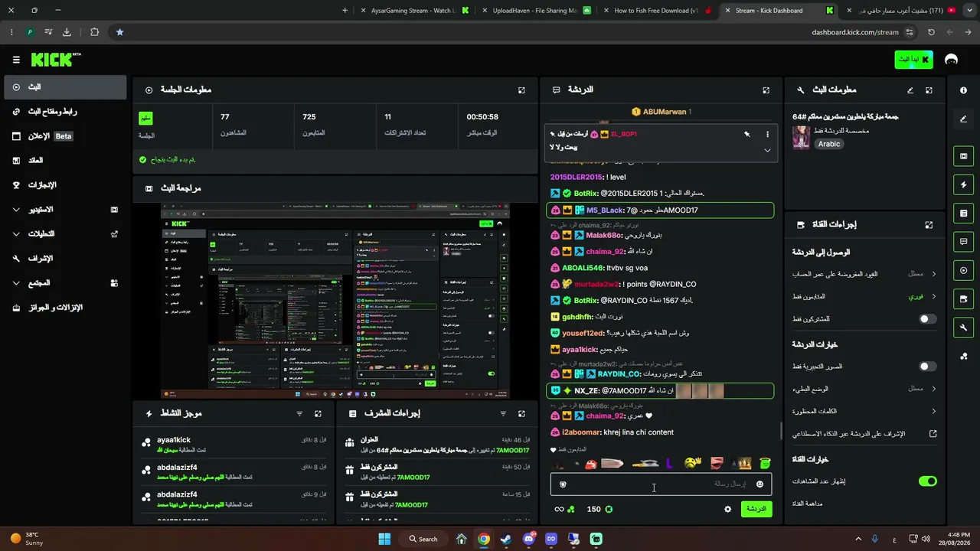This screenshot has width=980, height=551.
Task: Expand the chat panel to fullscreen
Action: click(x=766, y=90)
